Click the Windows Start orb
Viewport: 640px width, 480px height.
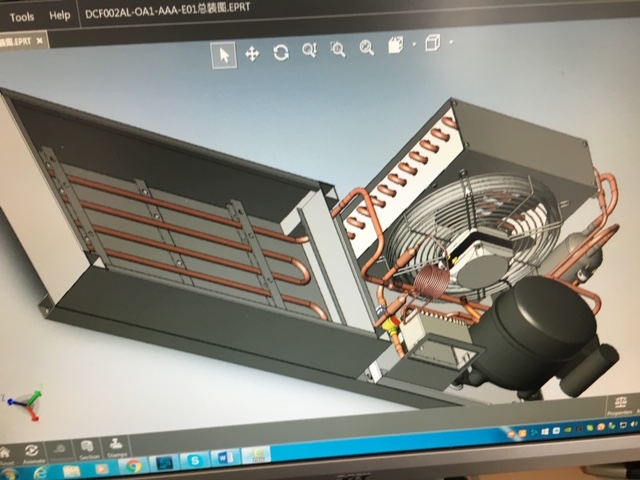(x=9, y=475)
